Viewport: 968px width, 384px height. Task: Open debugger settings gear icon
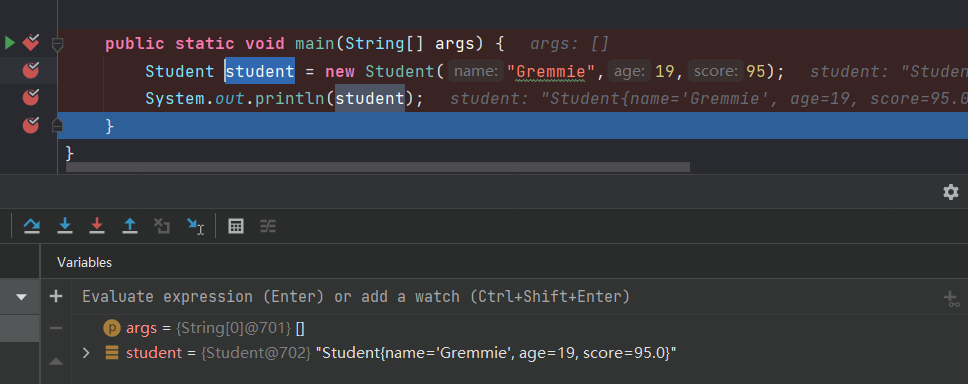pos(951,192)
